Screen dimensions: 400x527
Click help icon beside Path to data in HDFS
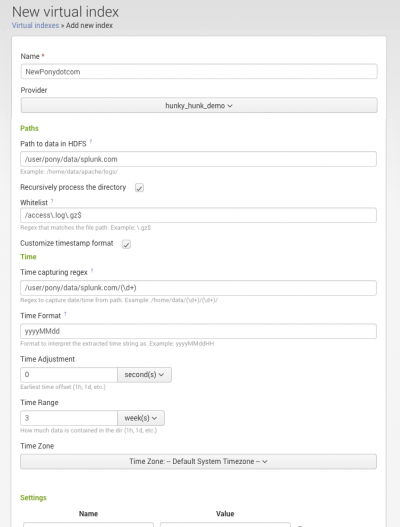(91, 141)
